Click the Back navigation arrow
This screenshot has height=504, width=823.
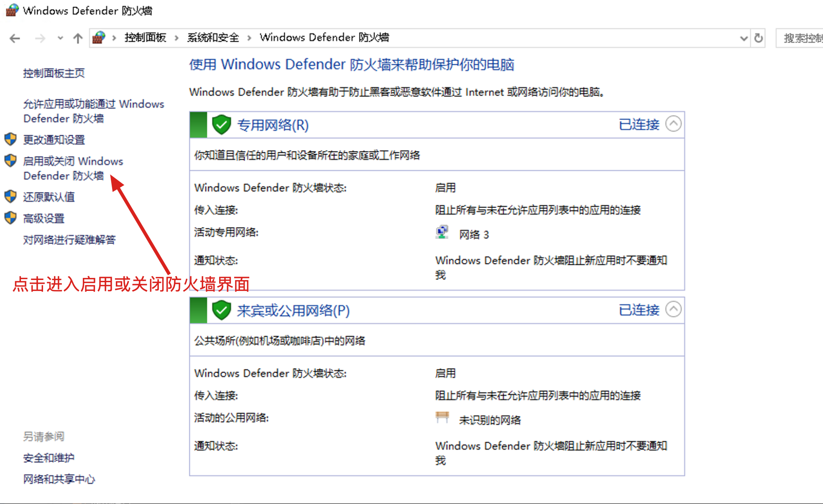pyautogui.click(x=15, y=38)
